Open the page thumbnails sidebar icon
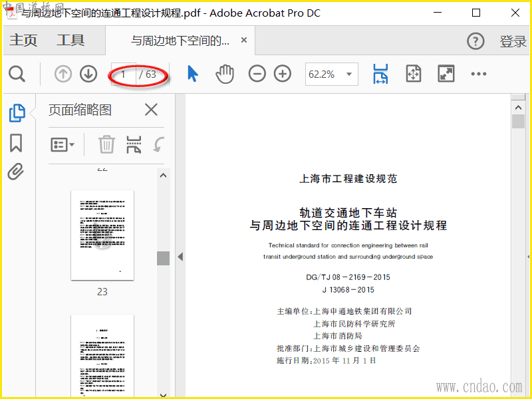The image size is (532, 399). (x=17, y=113)
